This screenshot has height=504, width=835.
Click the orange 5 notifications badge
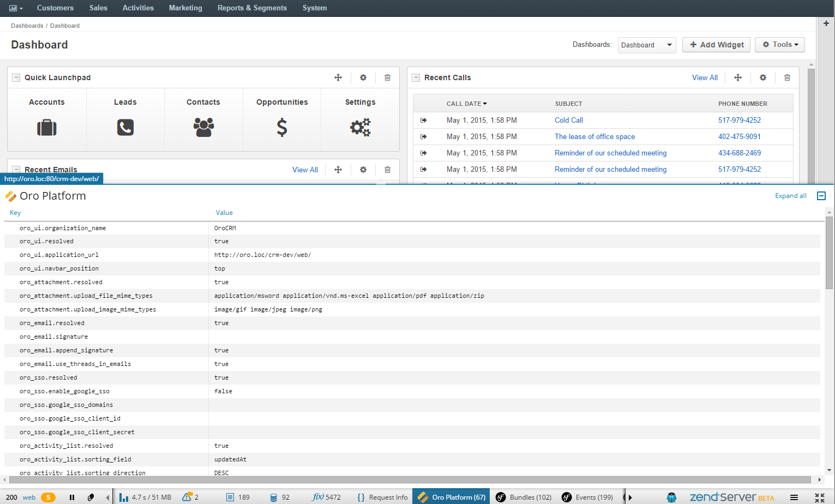coord(48,497)
